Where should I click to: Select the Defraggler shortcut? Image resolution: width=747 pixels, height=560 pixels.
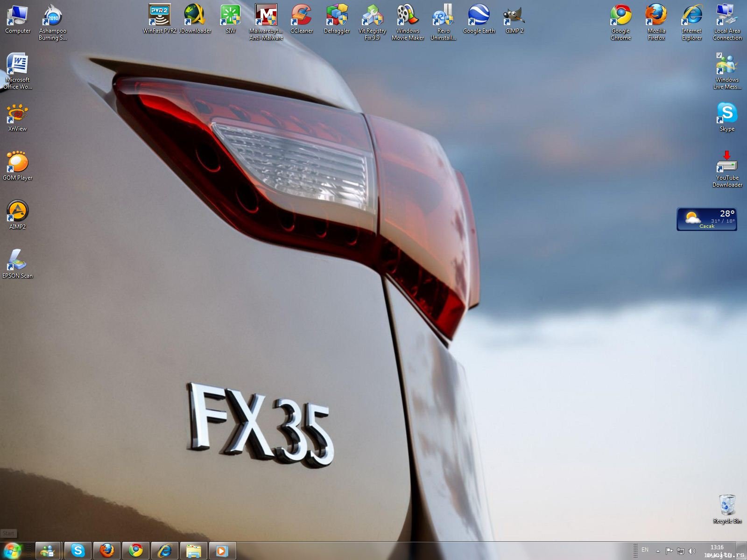pos(337,19)
